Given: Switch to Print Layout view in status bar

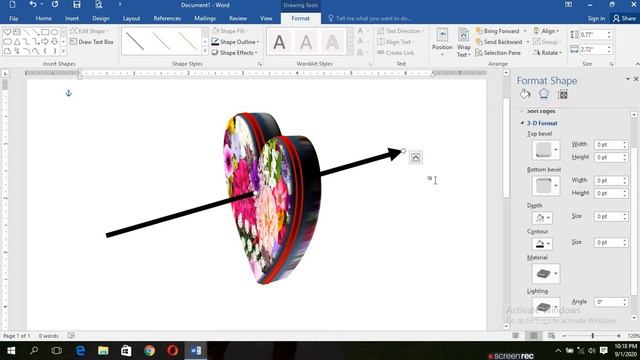Looking at the screenshot, I should pyautogui.click(x=533, y=336).
